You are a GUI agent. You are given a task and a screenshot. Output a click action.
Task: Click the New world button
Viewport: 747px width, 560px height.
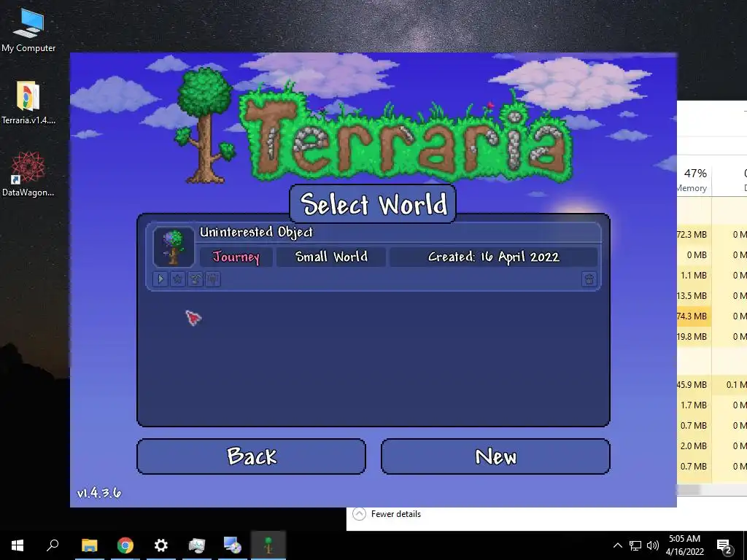pyautogui.click(x=495, y=456)
